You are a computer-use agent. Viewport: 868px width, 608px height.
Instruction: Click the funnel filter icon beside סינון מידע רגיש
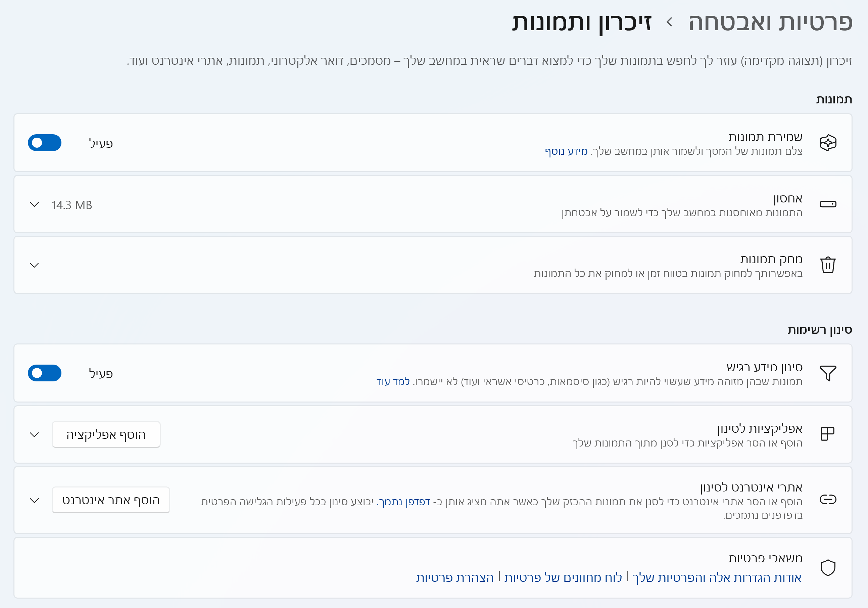point(827,373)
